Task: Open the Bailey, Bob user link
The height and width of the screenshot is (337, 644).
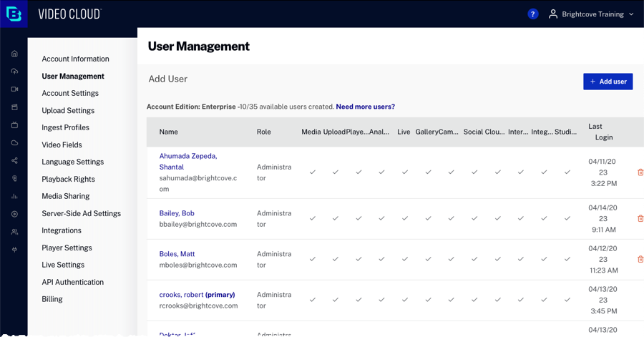Action: pyautogui.click(x=177, y=213)
